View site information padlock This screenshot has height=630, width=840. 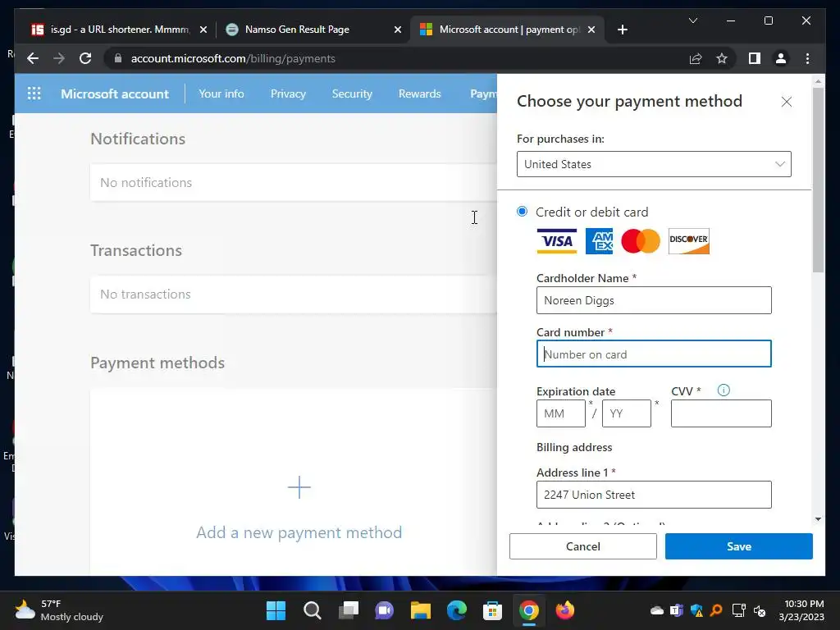(118, 58)
